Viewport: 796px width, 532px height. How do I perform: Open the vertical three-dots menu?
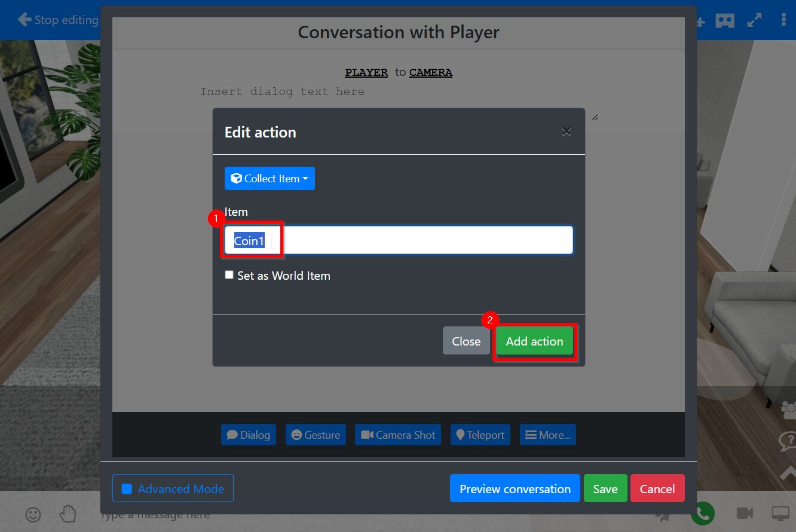(x=783, y=20)
